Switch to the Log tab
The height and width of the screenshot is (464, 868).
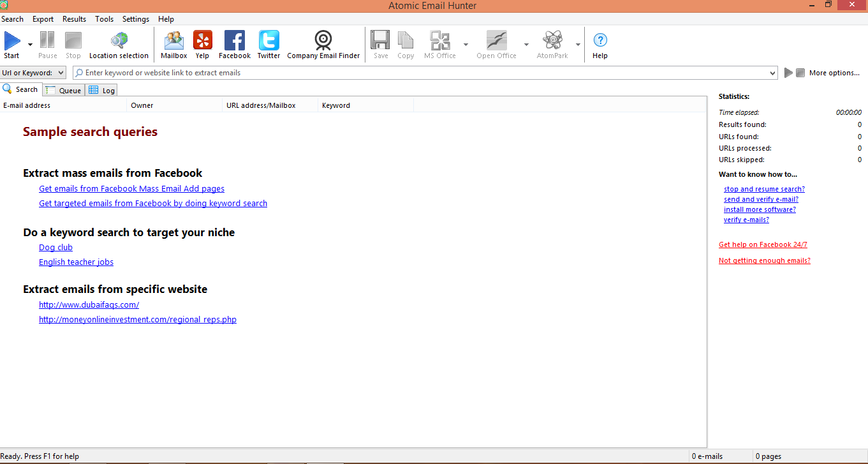coord(103,90)
